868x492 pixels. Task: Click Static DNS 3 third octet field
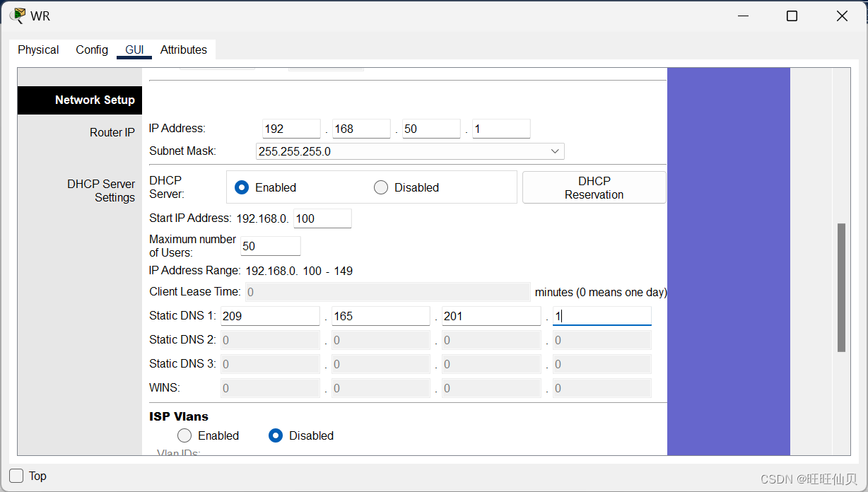point(491,364)
